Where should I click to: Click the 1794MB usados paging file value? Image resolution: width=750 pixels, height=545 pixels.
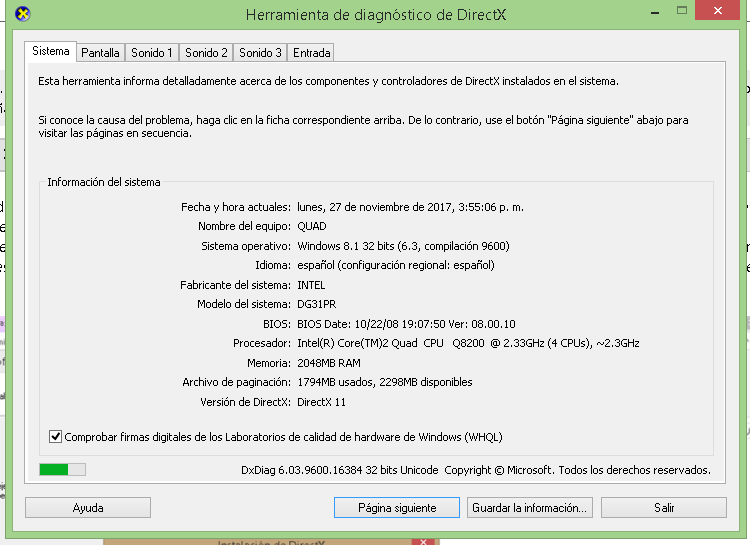coord(385,382)
